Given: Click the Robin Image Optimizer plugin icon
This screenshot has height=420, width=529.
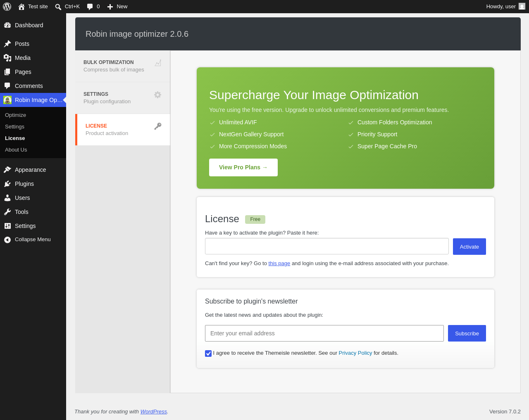Looking at the screenshot, I should click(x=7, y=100).
